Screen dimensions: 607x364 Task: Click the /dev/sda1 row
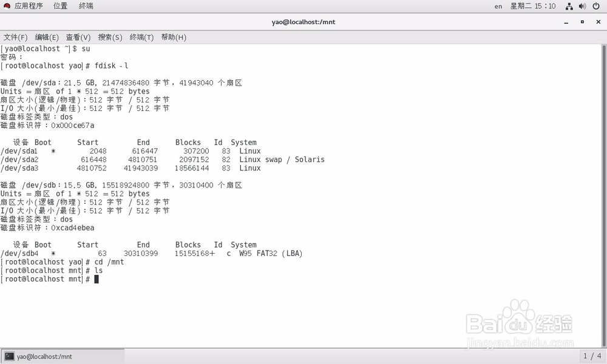tap(131, 151)
